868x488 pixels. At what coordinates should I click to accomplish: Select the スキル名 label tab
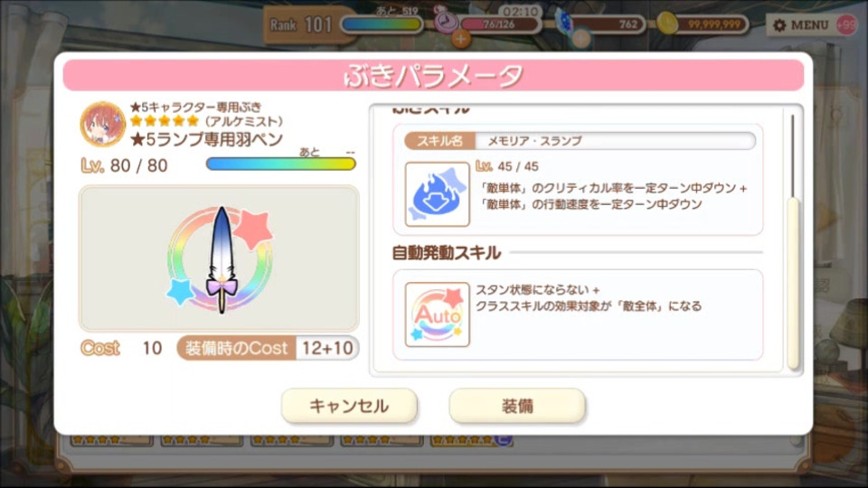pos(439,141)
